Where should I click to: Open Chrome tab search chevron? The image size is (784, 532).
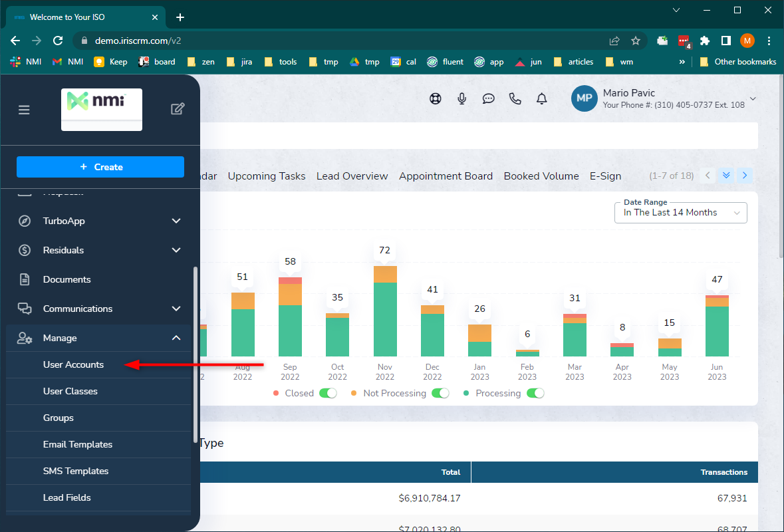click(x=676, y=10)
